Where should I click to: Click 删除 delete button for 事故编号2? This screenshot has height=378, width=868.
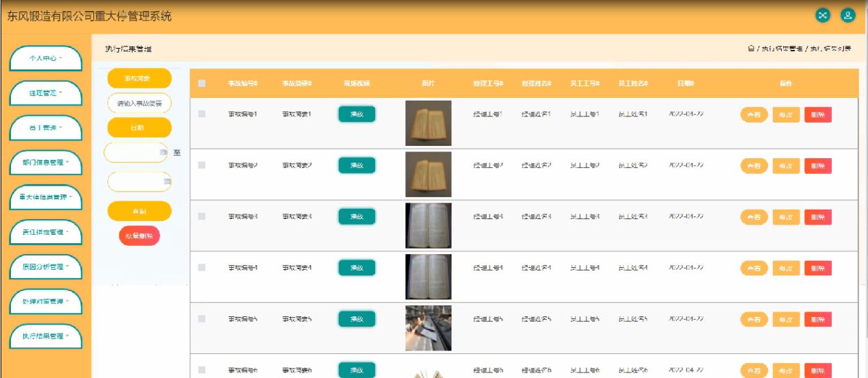[x=818, y=166]
